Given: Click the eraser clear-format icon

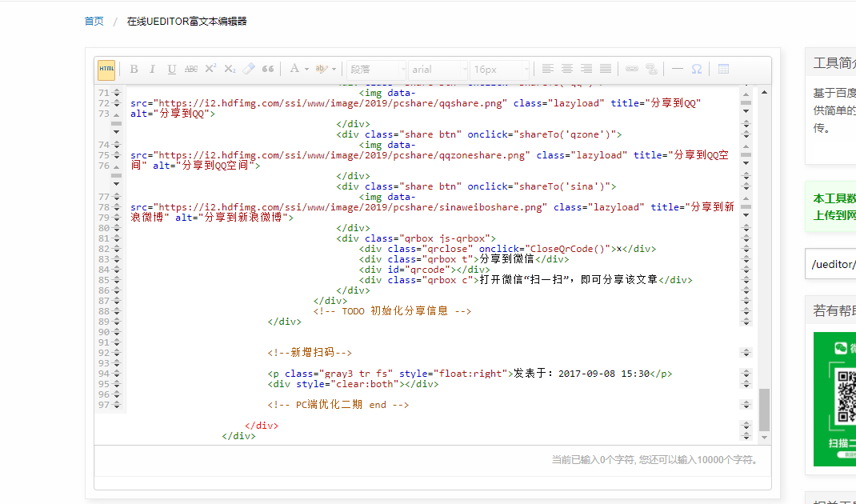Looking at the screenshot, I should (249, 70).
